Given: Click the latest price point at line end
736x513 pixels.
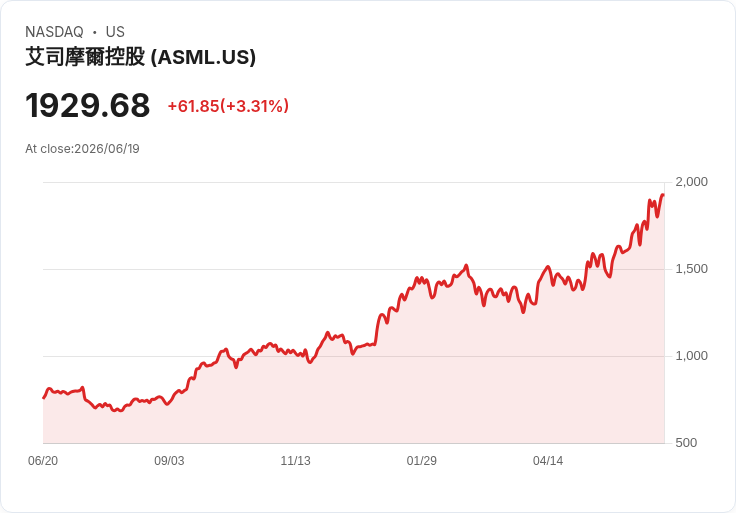Looking at the screenshot, I should [x=663, y=195].
